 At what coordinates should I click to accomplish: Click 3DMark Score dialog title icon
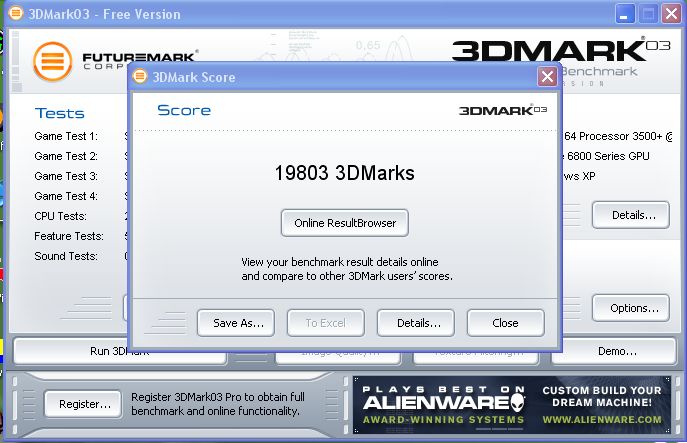tap(140, 76)
